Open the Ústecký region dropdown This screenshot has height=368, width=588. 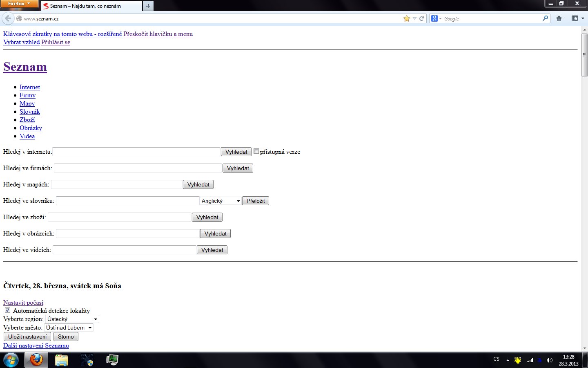[72, 319]
